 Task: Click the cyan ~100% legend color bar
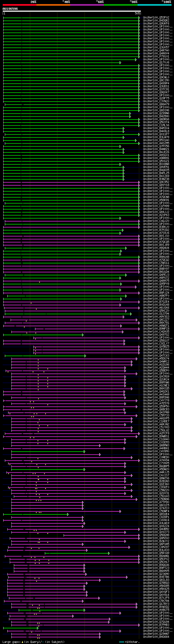click(154, 5)
